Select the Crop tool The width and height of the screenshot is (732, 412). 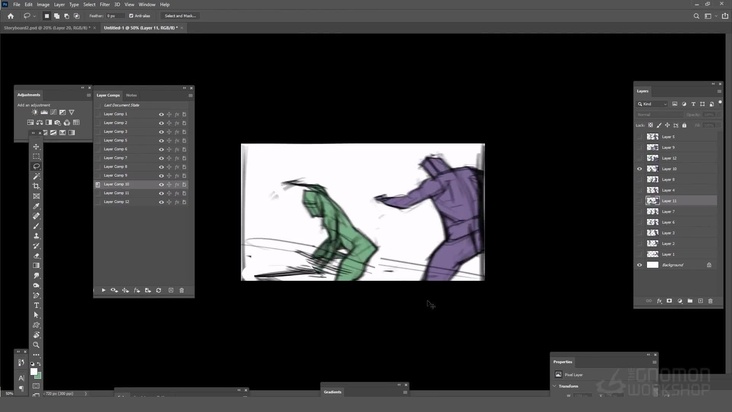click(x=37, y=186)
